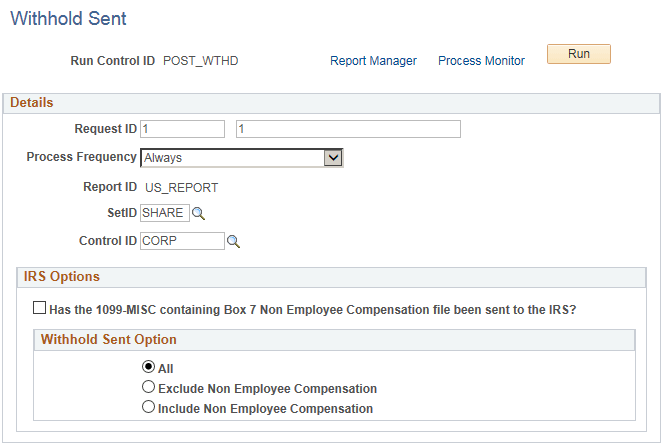Select Include Non Employee Compensation radio
The image size is (672, 448).
[149, 408]
